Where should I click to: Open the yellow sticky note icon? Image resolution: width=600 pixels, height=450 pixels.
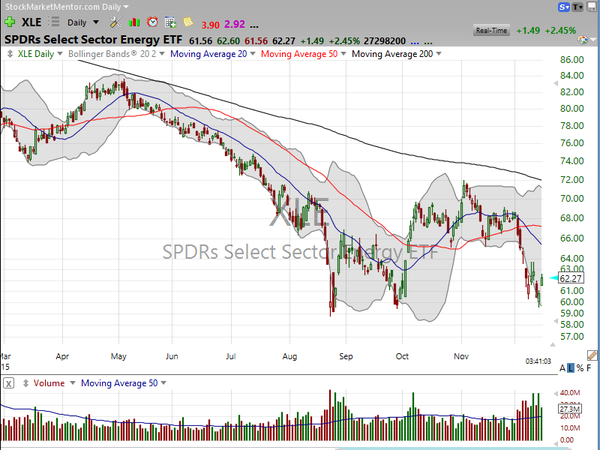pyautogui.click(x=188, y=22)
